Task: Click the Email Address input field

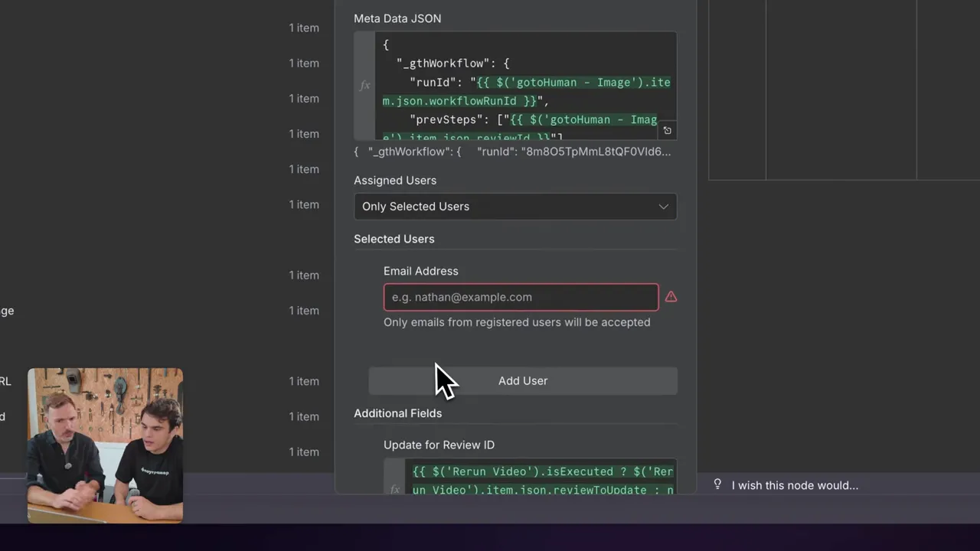Action: [x=521, y=297]
